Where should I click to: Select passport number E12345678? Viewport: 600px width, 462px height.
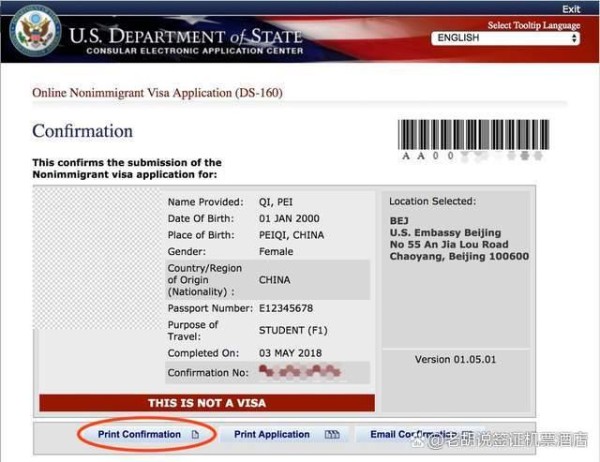286,308
